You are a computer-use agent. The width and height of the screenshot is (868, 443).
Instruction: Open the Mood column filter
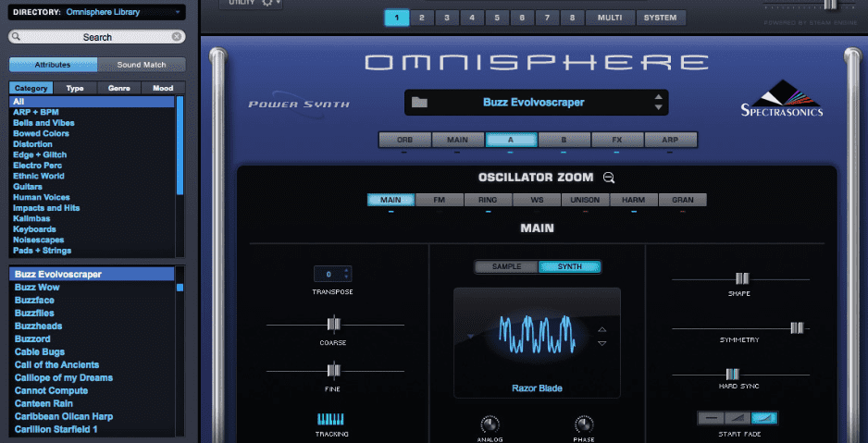coord(163,88)
